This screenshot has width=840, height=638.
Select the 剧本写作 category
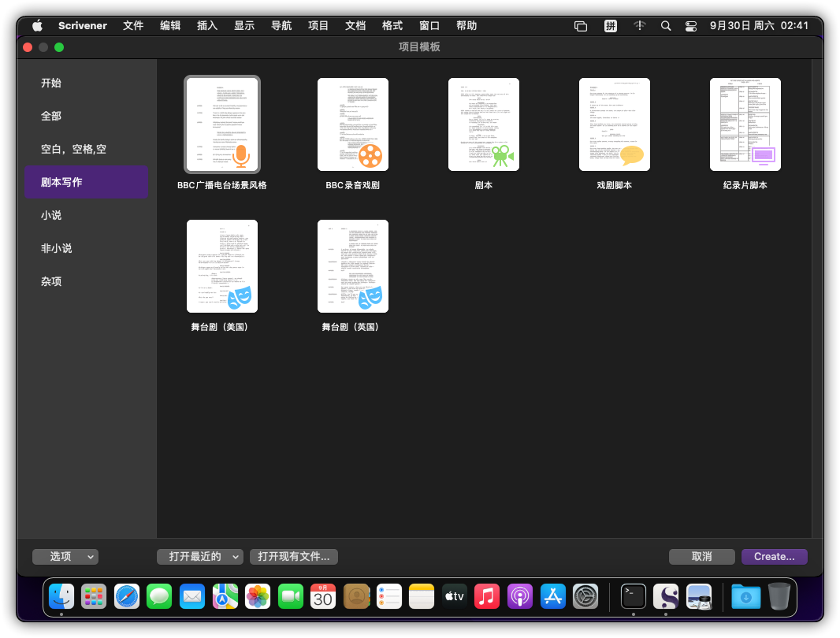click(86, 182)
